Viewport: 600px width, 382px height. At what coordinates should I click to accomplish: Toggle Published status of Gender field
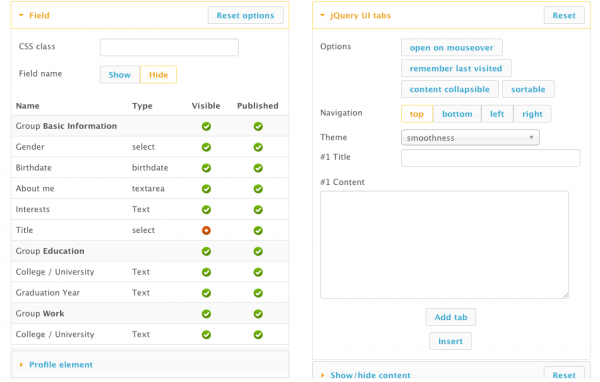[x=258, y=147]
